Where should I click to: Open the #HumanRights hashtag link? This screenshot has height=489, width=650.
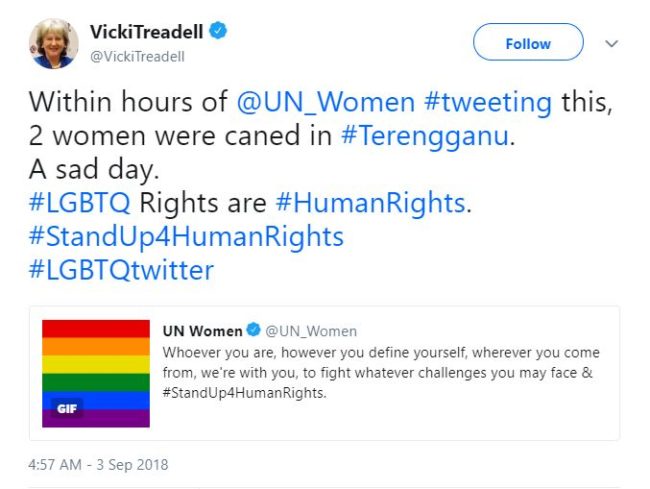(x=370, y=203)
